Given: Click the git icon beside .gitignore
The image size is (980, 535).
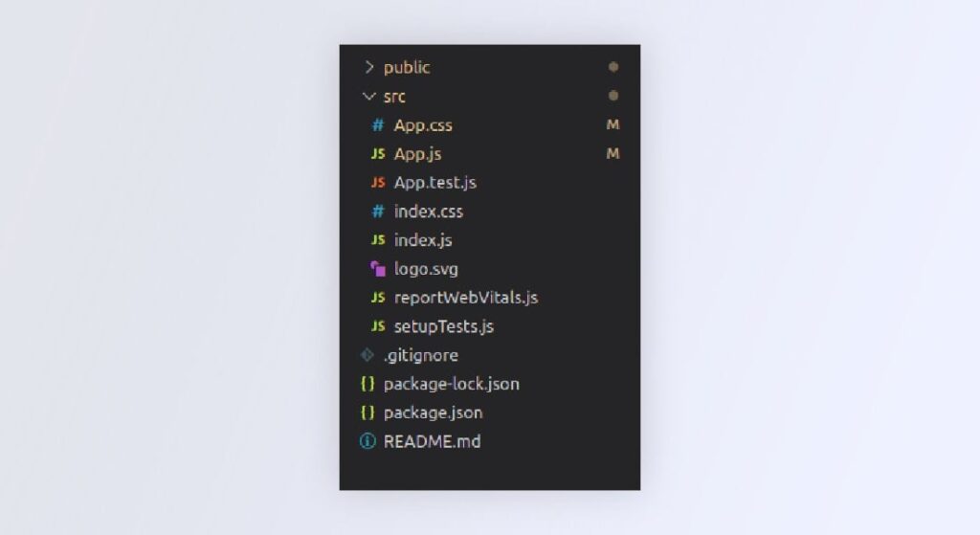Looking at the screenshot, I should click(x=367, y=355).
